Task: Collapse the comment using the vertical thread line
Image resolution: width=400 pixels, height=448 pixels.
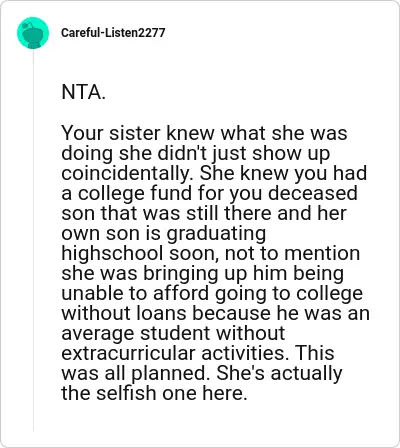Action: (33, 240)
